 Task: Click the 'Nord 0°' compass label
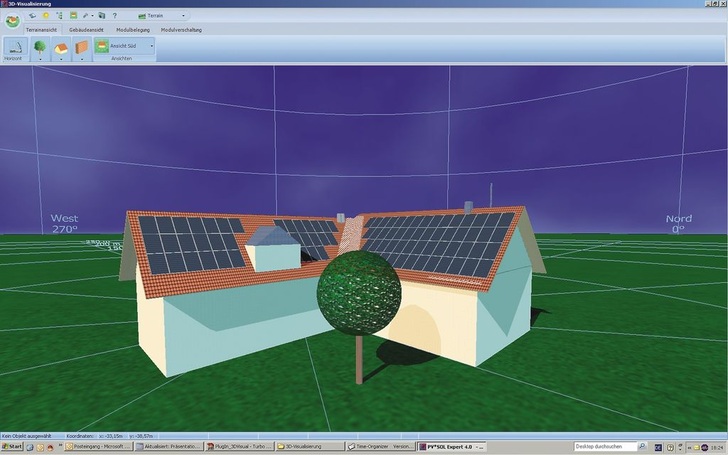click(678, 224)
